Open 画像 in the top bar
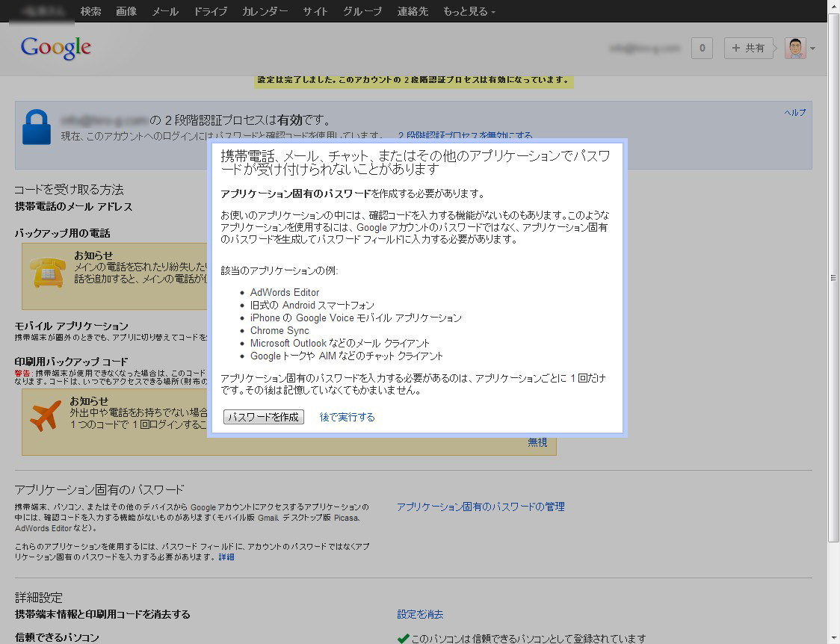 (126, 11)
